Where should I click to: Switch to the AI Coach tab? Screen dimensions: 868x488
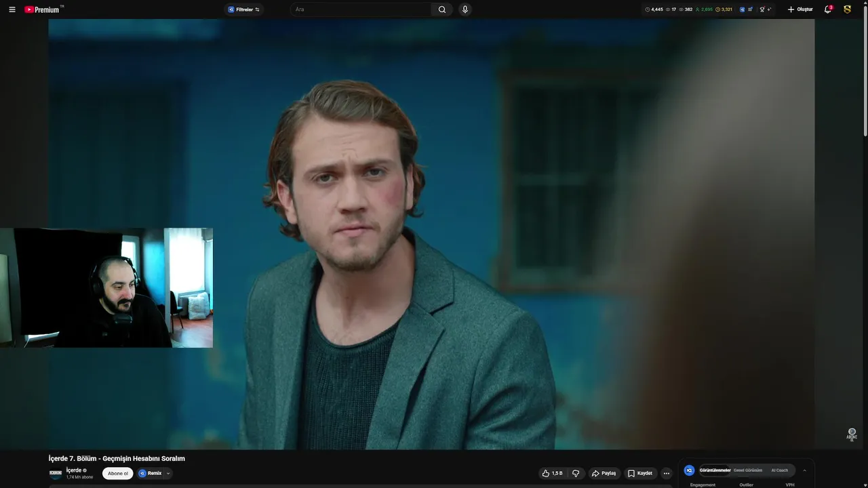click(x=780, y=470)
